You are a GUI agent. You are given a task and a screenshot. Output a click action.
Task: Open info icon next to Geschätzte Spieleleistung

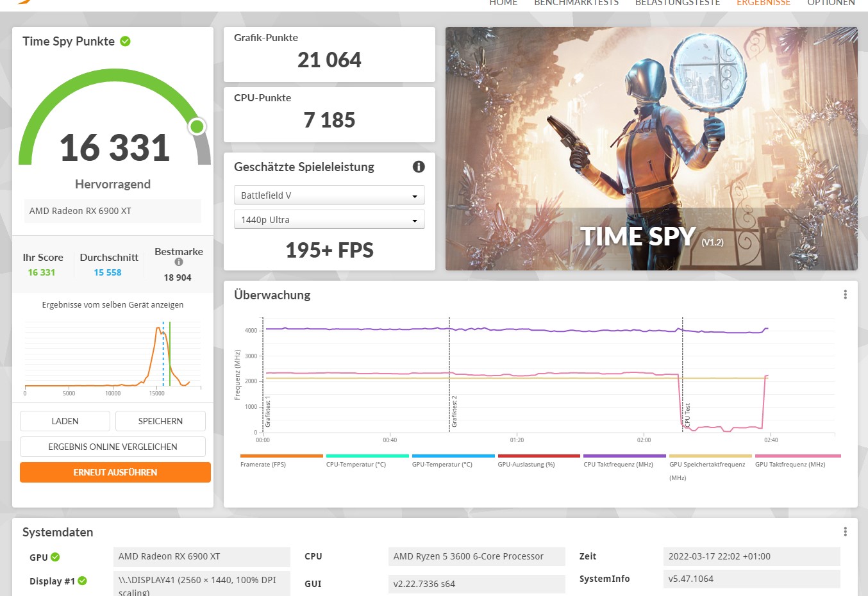click(x=419, y=167)
